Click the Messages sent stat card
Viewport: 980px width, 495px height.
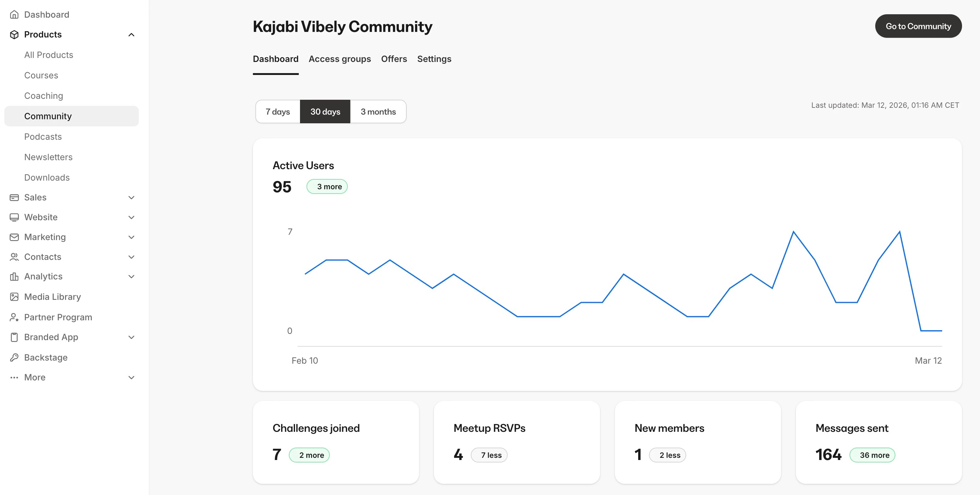click(x=878, y=442)
